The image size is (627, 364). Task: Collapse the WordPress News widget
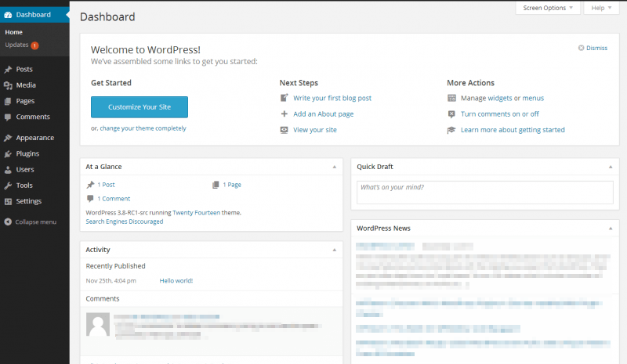point(611,229)
